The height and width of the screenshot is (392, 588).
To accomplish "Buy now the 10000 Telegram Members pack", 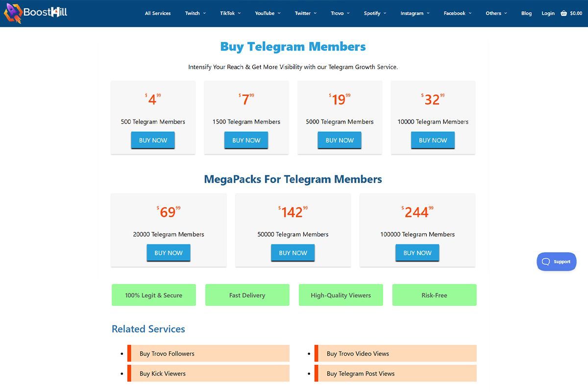I will coord(433,140).
